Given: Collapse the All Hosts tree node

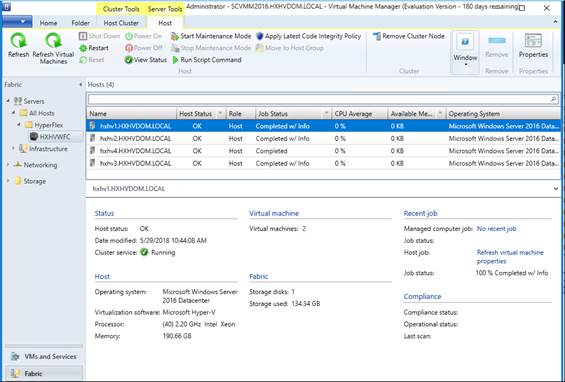Looking at the screenshot, I should pos(14,113).
